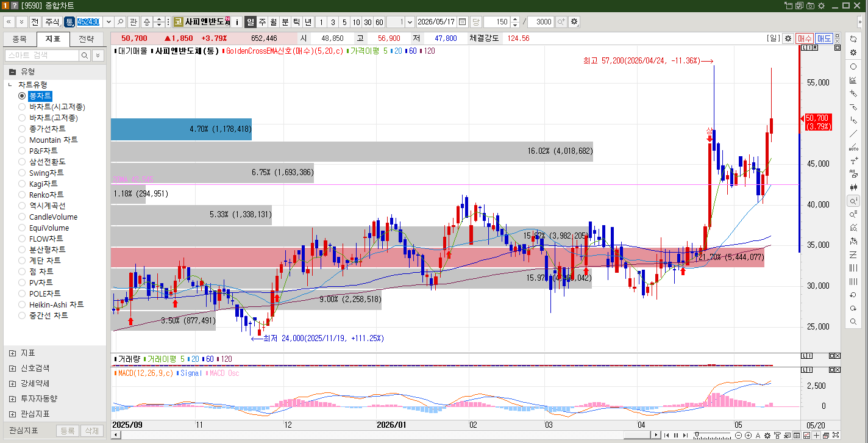Switch to the 전략 tab
868x443 pixels.
coord(87,39)
